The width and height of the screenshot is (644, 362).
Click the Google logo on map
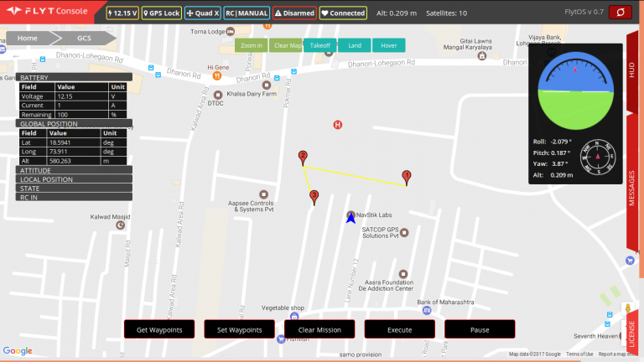pyautogui.click(x=18, y=351)
